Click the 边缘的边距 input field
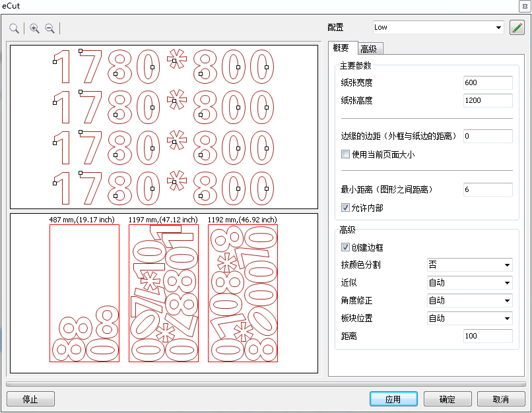 [488, 137]
